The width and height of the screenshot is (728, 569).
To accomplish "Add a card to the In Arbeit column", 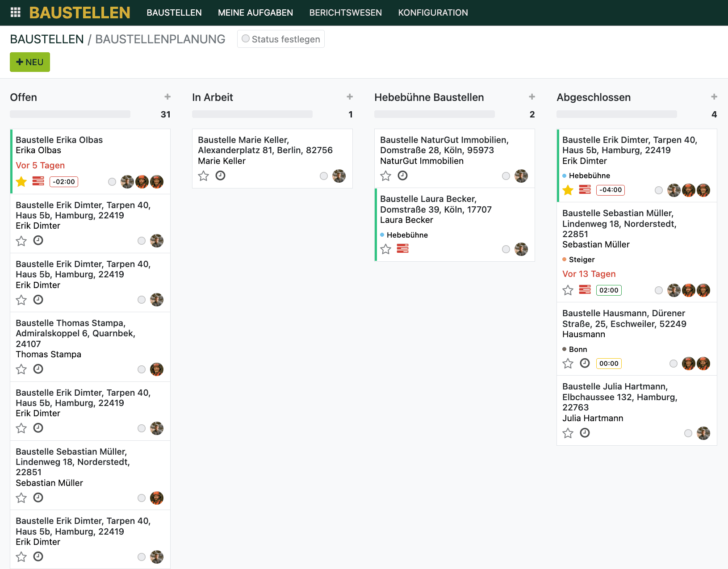I will pyautogui.click(x=350, y=96).
